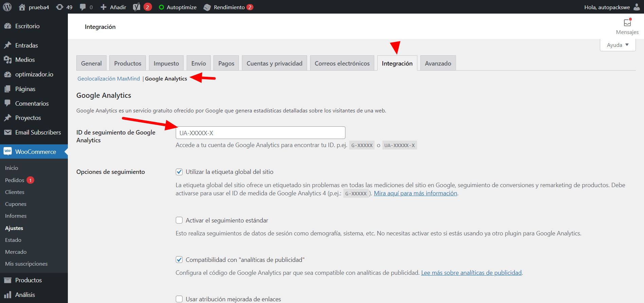Image resolution: width=644 pixels, height=303 pixels.
Task: Open the prueba4 site home icon
Action: tap(22, 7)
